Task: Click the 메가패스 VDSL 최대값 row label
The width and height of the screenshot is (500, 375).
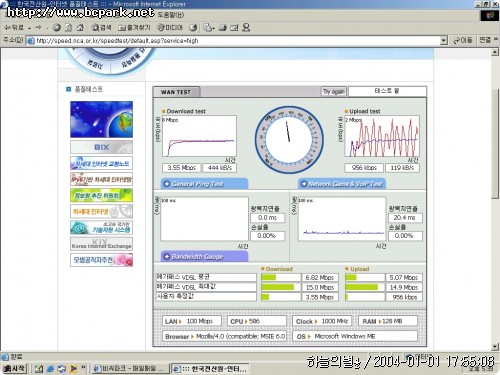Action: 206,287
